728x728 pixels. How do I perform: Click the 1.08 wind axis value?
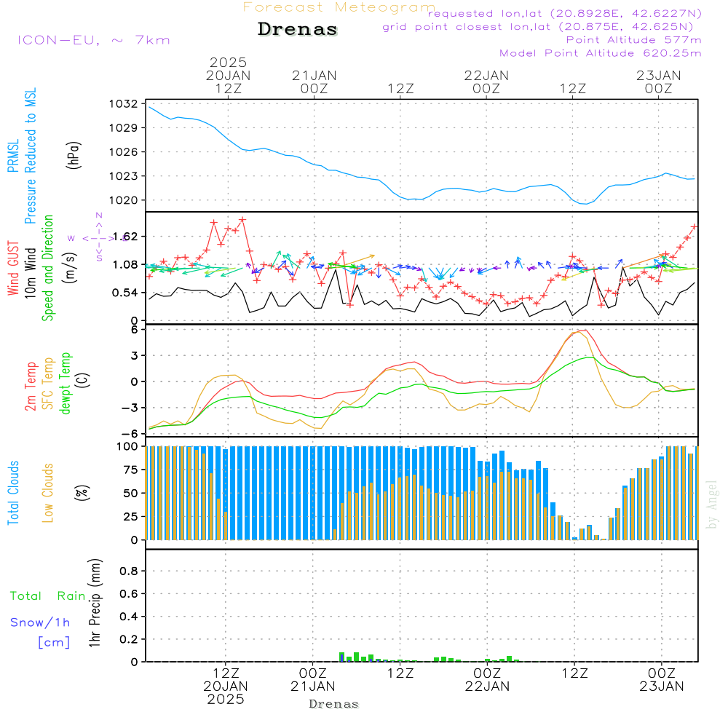[125, 265]
